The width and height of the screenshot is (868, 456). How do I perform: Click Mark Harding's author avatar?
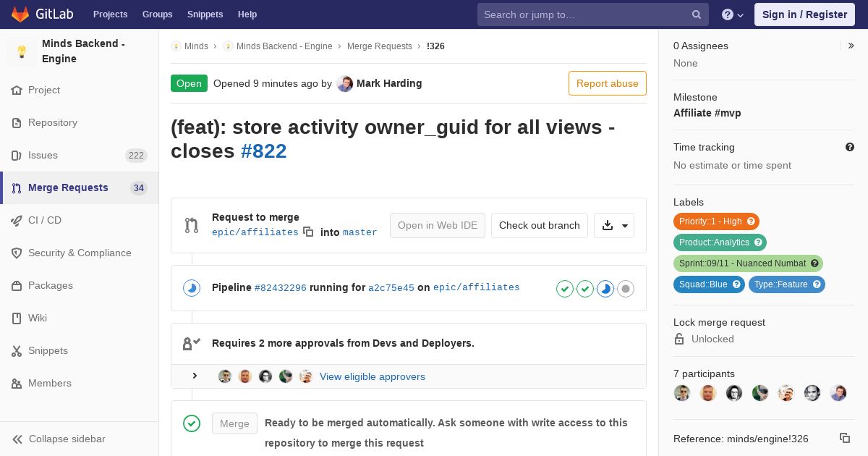point(345,84)
